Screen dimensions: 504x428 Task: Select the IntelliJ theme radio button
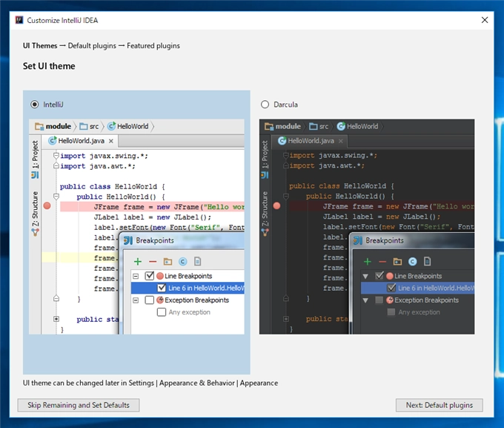point(35,105)
